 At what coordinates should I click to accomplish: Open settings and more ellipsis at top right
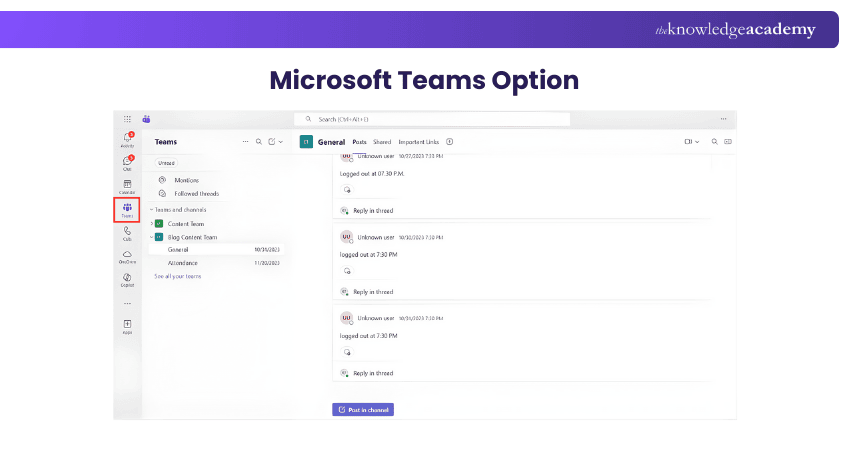pyautogui.click(x=723, y=119)
